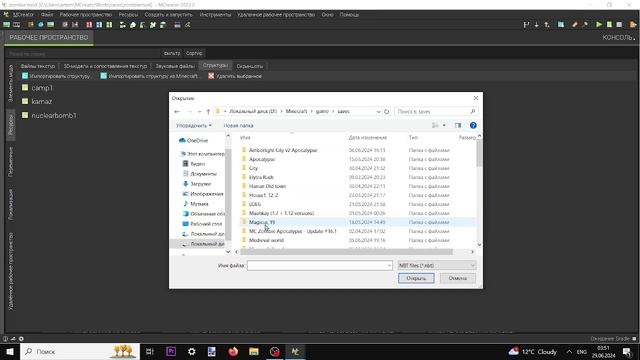Click the remote workspace branch icon

[x=526, y=25]
